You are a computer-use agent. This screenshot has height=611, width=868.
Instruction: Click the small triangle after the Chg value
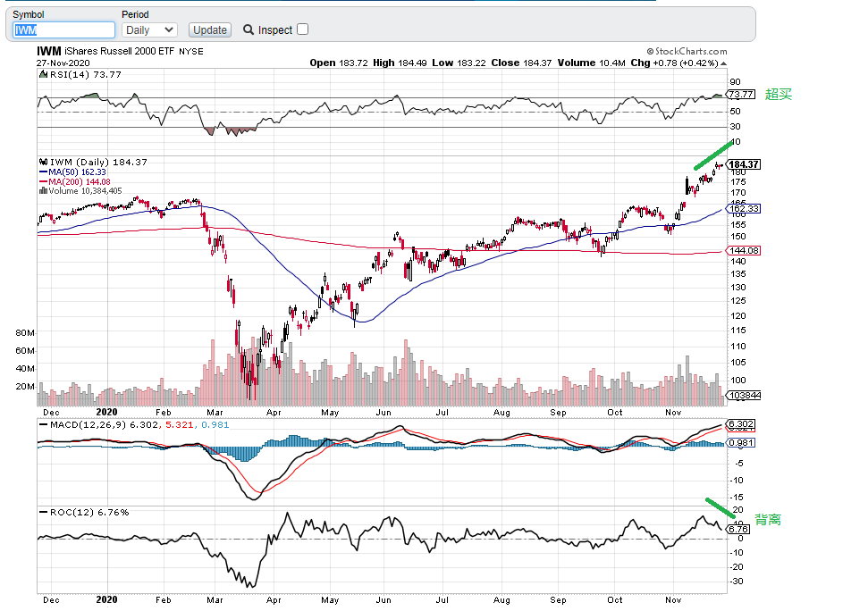tap(723, 63)
